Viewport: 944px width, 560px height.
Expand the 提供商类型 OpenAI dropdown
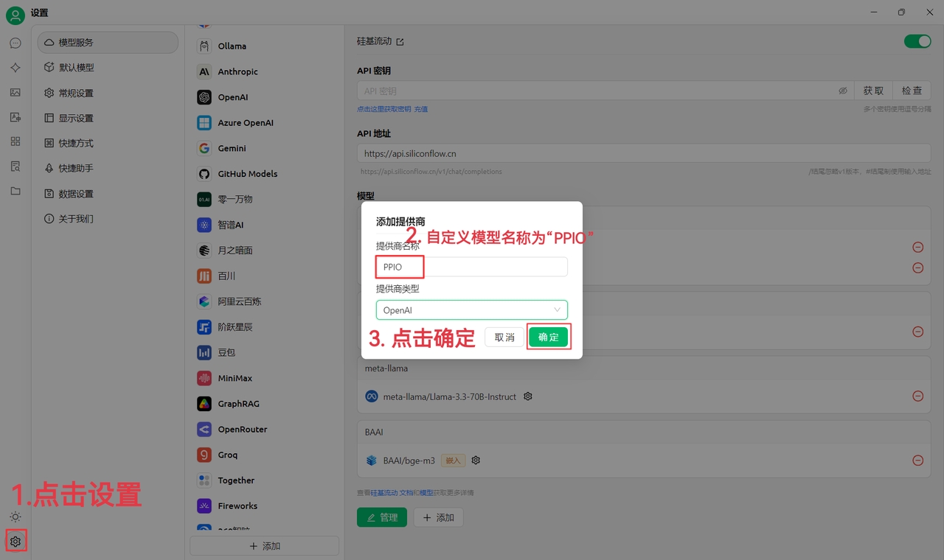471,310
